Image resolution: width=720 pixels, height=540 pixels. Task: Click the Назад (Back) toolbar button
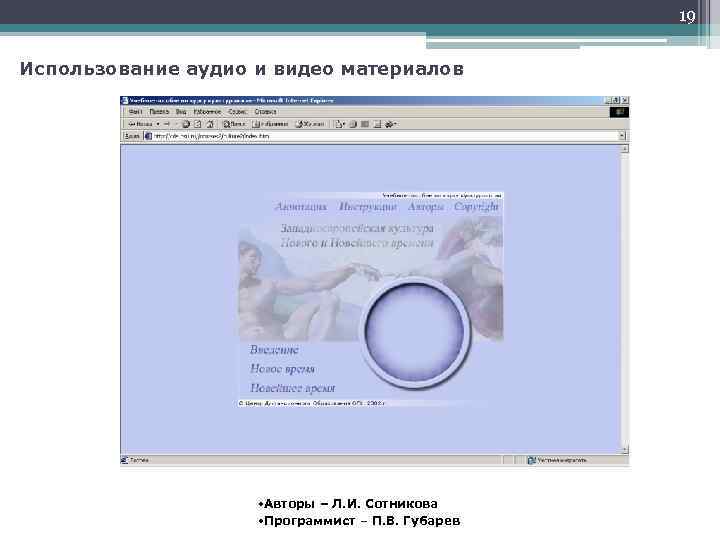[140, 124]
